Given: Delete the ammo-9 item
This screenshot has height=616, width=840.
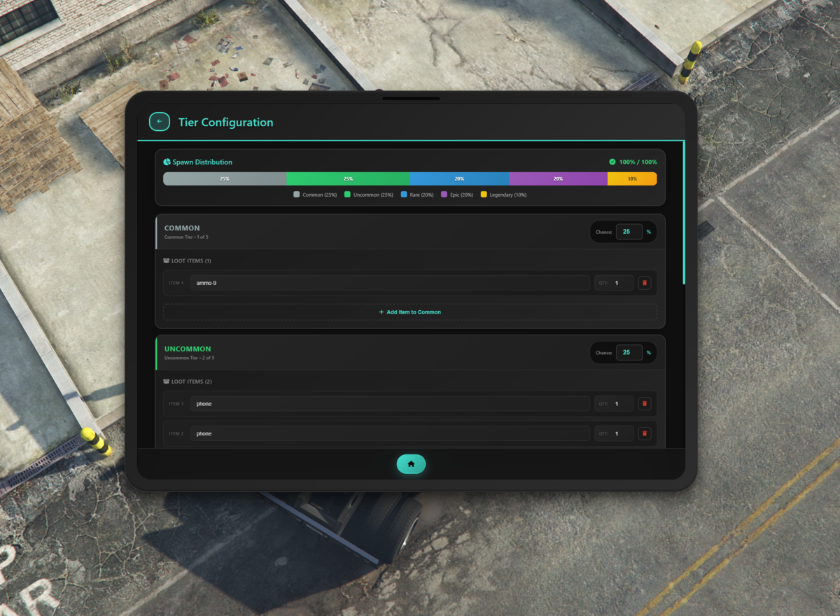Looking at the screenshot, I should (645, 283).
